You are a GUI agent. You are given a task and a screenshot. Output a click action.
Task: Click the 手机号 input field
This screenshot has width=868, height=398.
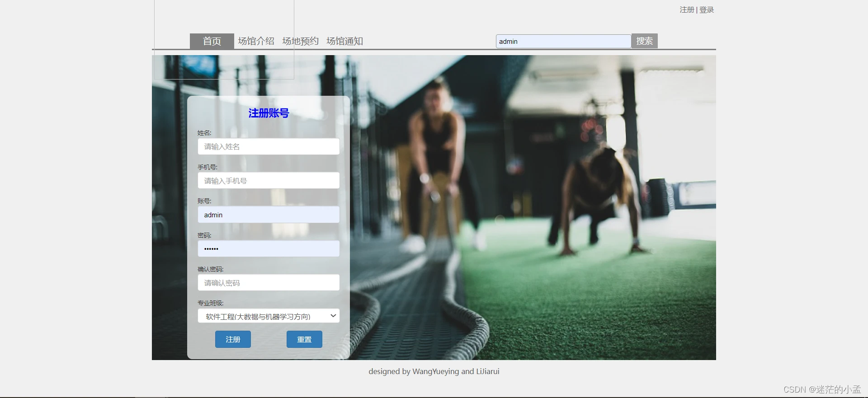click(269, 181)
